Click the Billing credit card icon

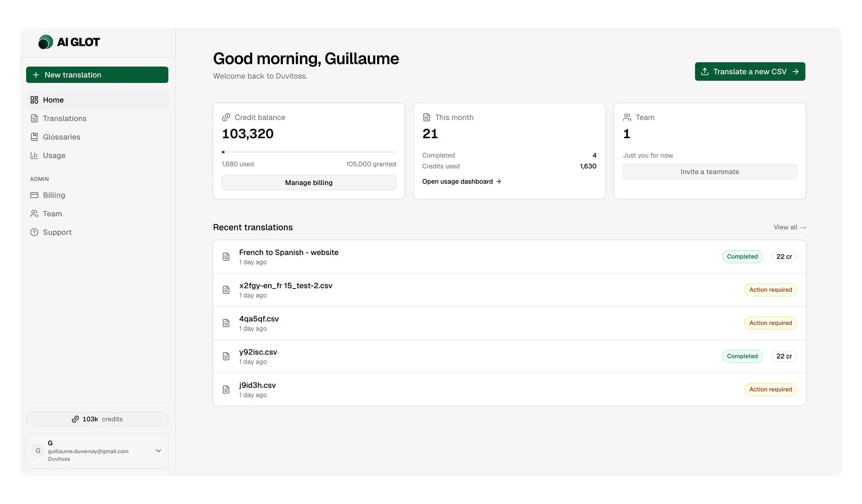(34, 195)
